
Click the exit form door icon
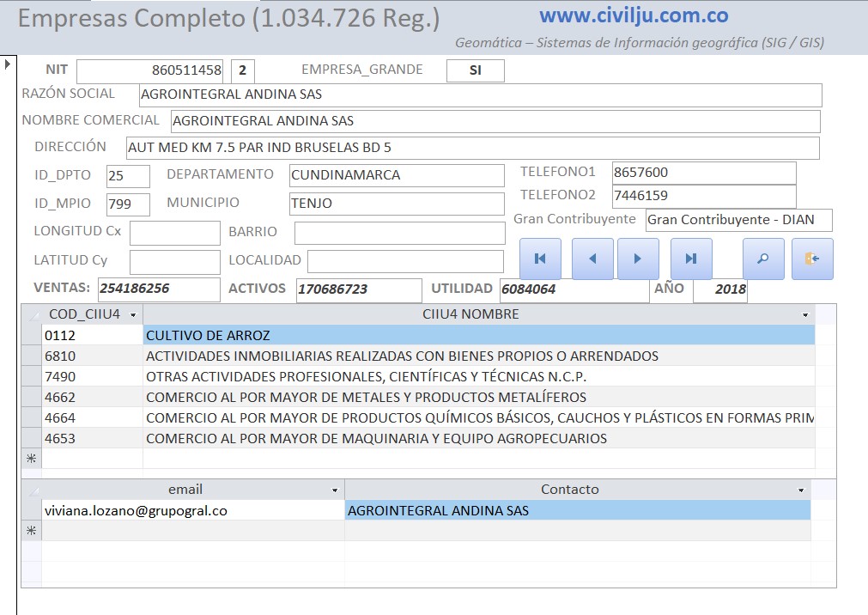pos(812,259)
